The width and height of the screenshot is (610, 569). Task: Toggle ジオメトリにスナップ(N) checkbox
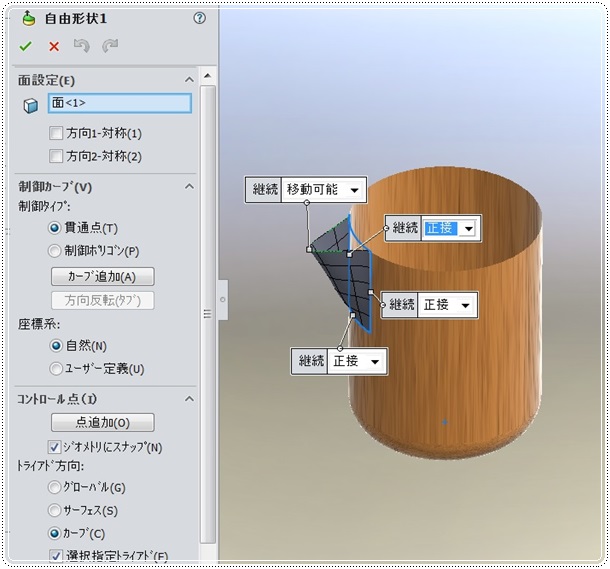tap(54, 447)
